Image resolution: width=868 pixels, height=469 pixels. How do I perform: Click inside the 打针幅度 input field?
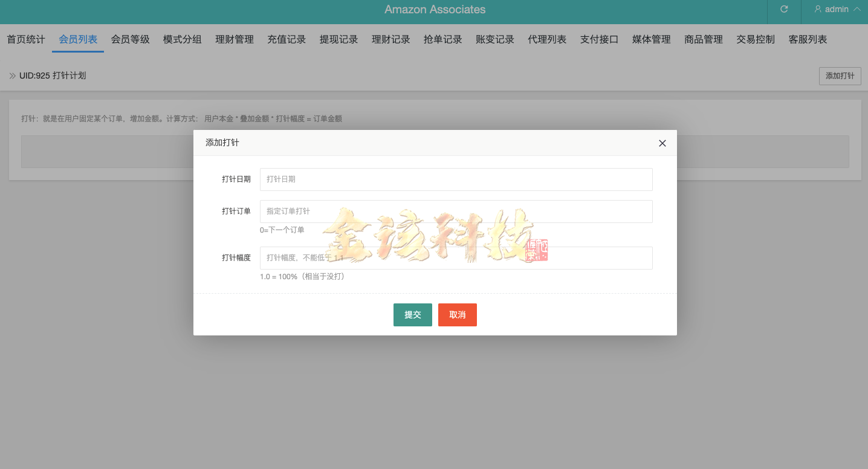pos(456,257)
